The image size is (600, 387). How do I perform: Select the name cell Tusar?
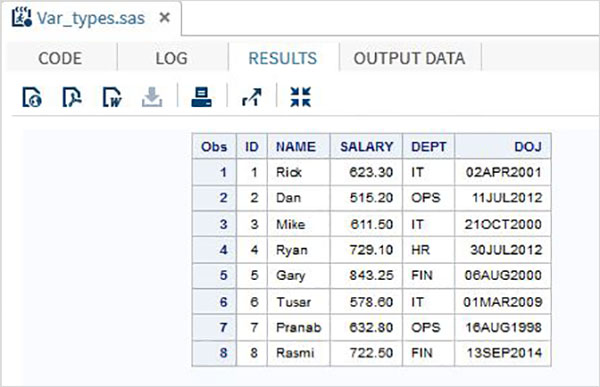click(x=298, y=302)
